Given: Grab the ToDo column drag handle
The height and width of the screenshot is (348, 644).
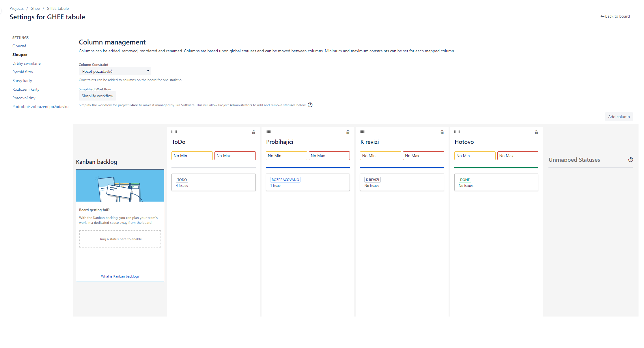Looking at the screenshot, I should click(x=174, y=131).
